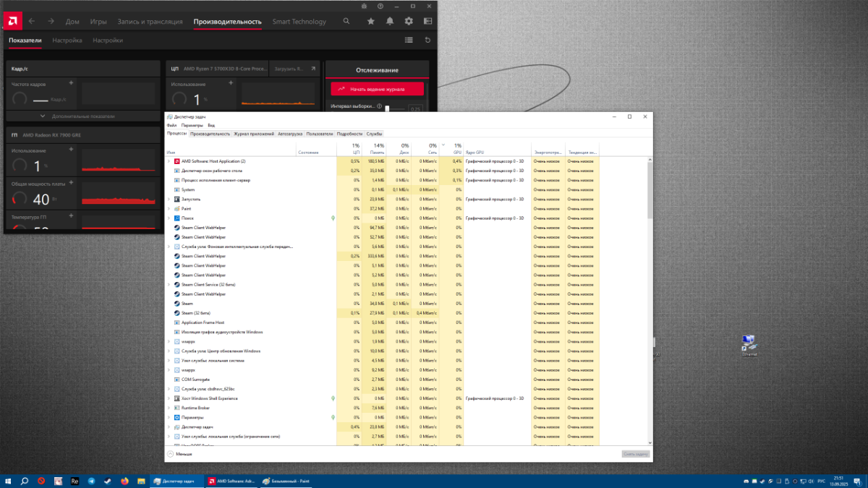Expand AMD Software Host Application process group
Image resolution: width=868 pixels, height=488 pixels.
click(169, 160)
